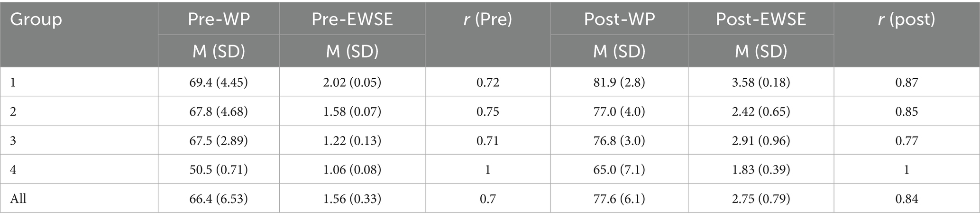980x221 pixels.
Task: Click the r (post) column header
Action: tap(907, 20)
